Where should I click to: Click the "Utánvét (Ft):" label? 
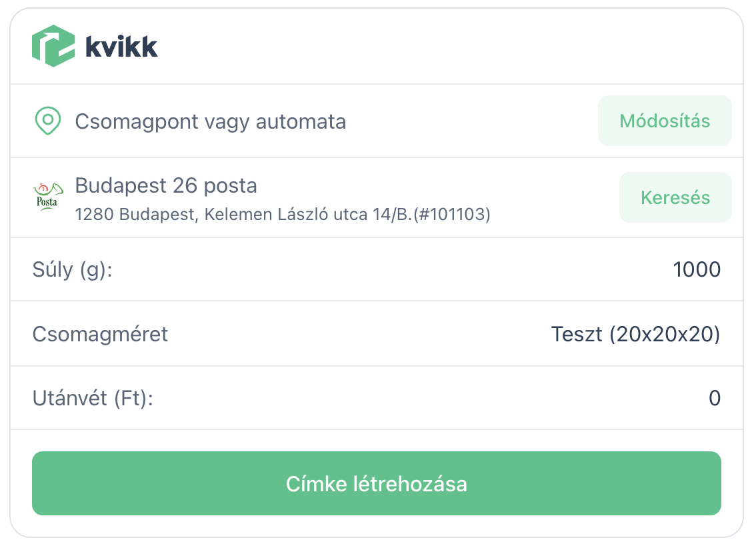pos(93,399)
